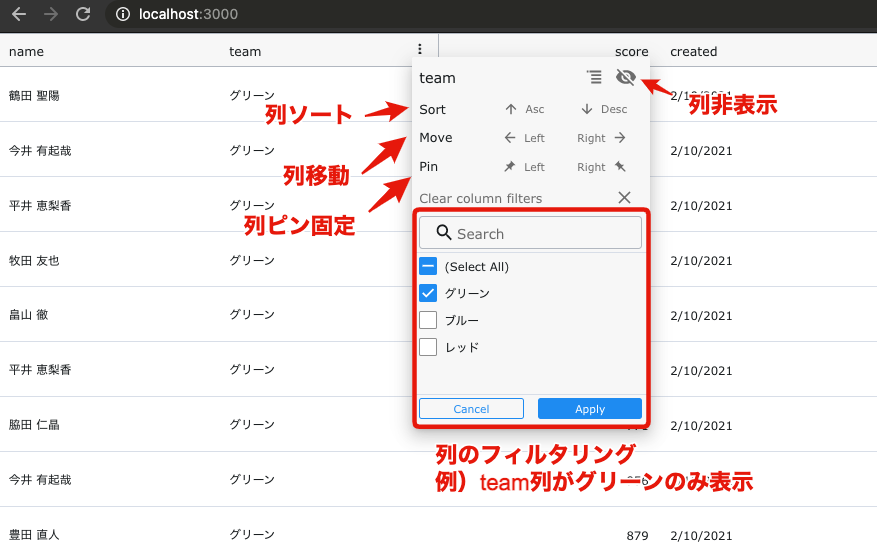The width and height of the screenshot is (877, 560).
Task: Cancel the filter changes
Action: point(471,408)
